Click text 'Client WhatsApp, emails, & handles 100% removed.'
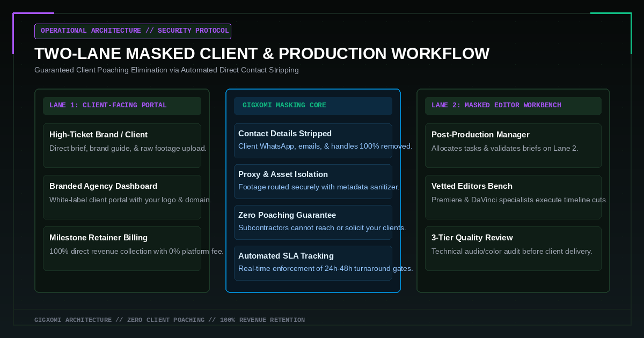644x338 pixels. 325,146
